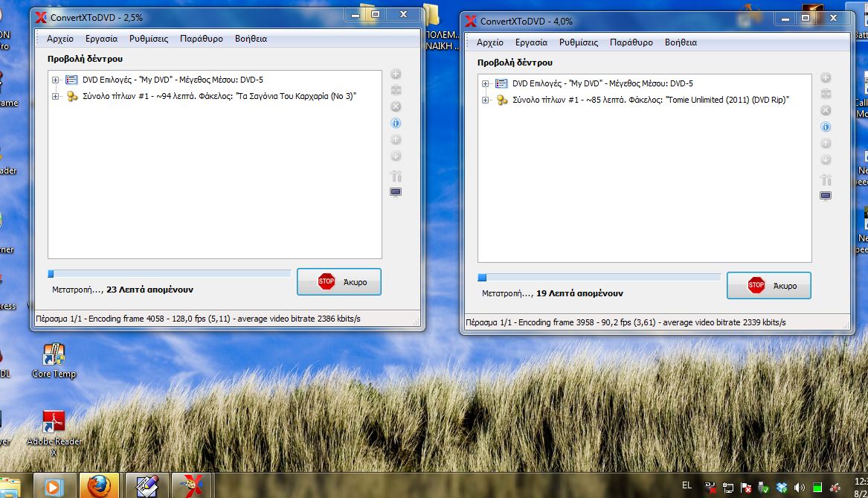Click the Firefox icon on the taskbar

point(100,486)
